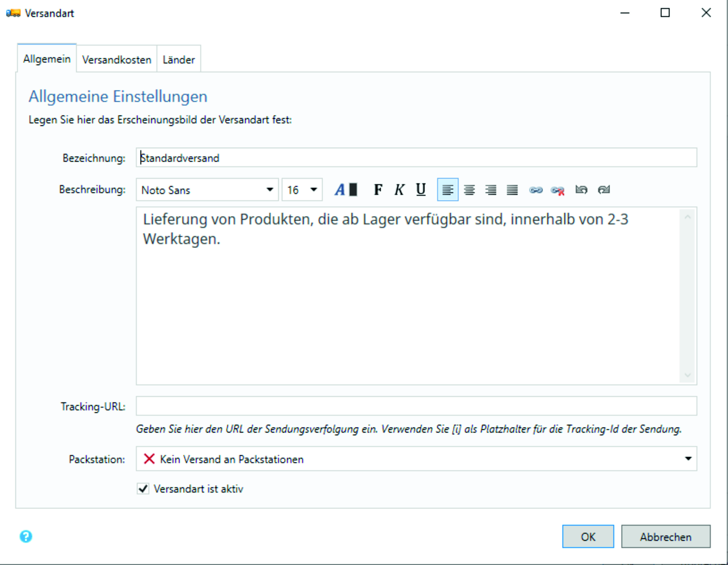Image resolution: width=728 pixels, height=565 pixels.
Task: Remove hyperlink with red X icon
Action: pyautogui.click(x=558, y=190)
